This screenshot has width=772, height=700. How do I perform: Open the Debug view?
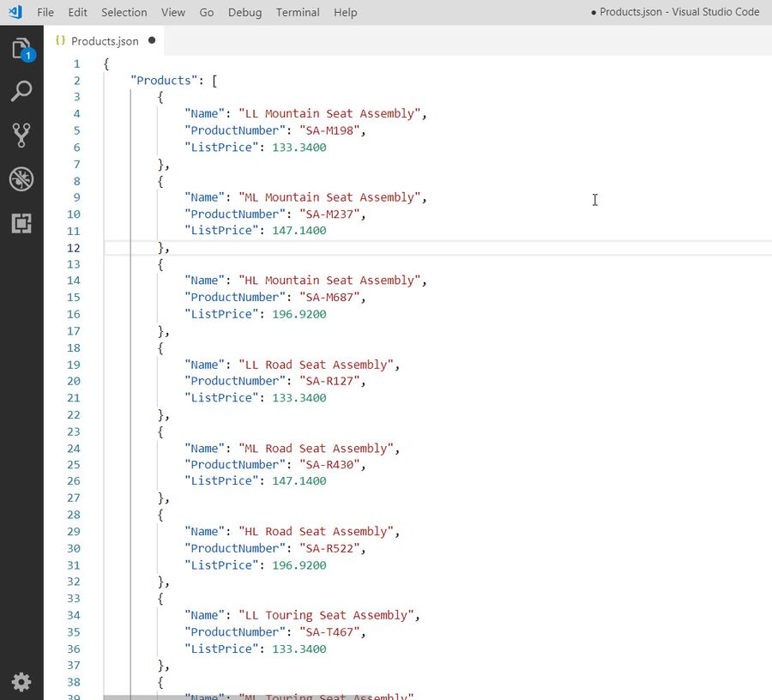coord(21,178)
